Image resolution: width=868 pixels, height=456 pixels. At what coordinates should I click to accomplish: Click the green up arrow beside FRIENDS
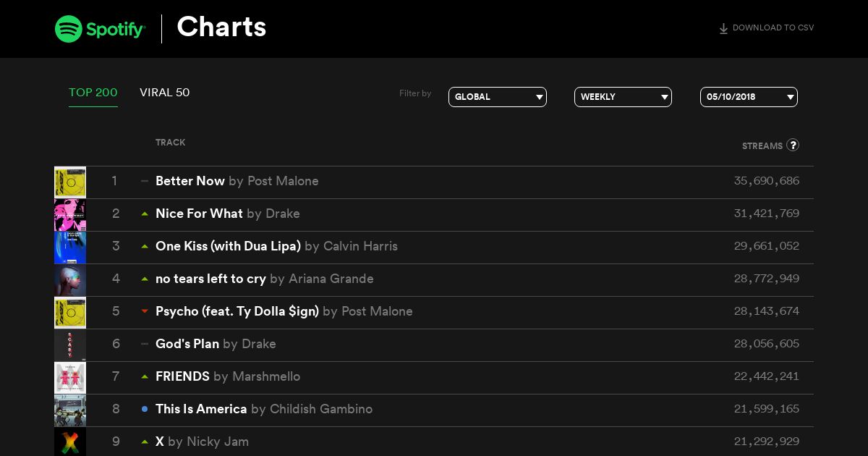point(145,376)
